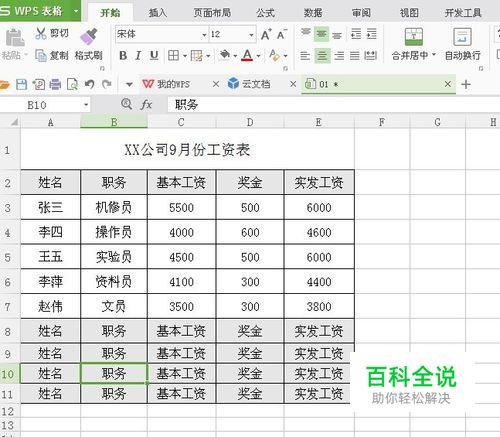
Task: Click the Copy icon
Action: (x=41, y=55)
